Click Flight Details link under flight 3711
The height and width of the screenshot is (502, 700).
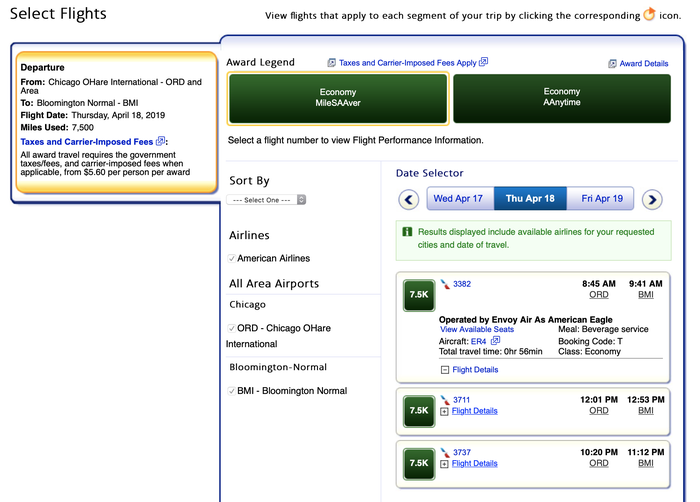[x=475, y=411]
